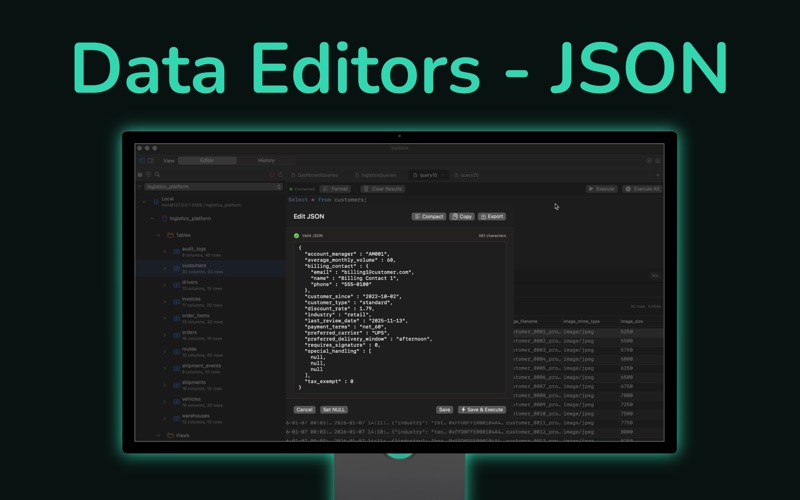Click the refresh icon above the database tree
This screenshot has height=500, width=800.
(280, 174)
